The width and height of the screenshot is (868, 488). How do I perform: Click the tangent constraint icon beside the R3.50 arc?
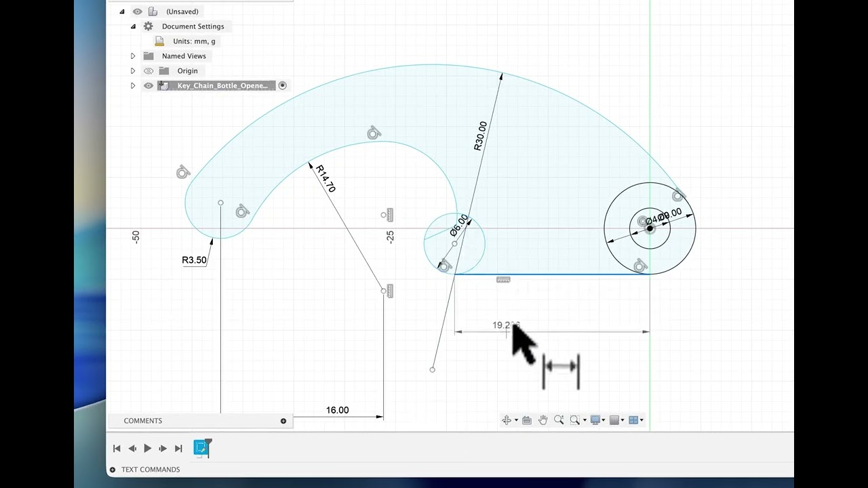[242, 212]
